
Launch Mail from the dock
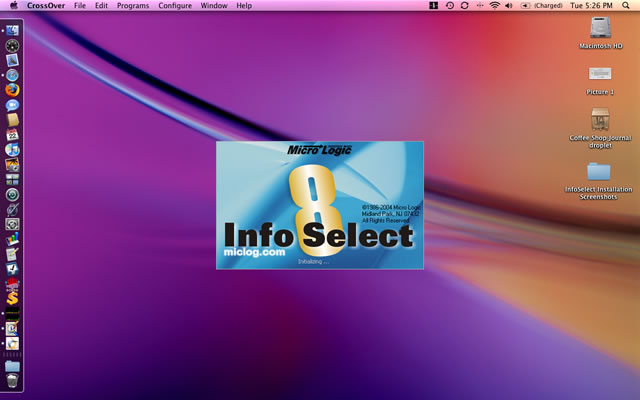coord(12,60)
